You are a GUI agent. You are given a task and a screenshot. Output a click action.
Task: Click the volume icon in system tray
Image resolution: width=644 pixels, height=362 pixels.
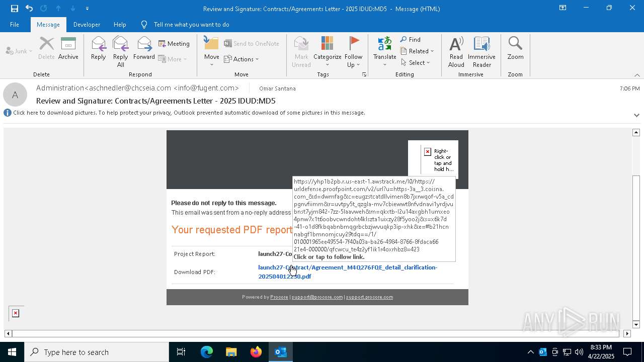(x=579, y=352)
